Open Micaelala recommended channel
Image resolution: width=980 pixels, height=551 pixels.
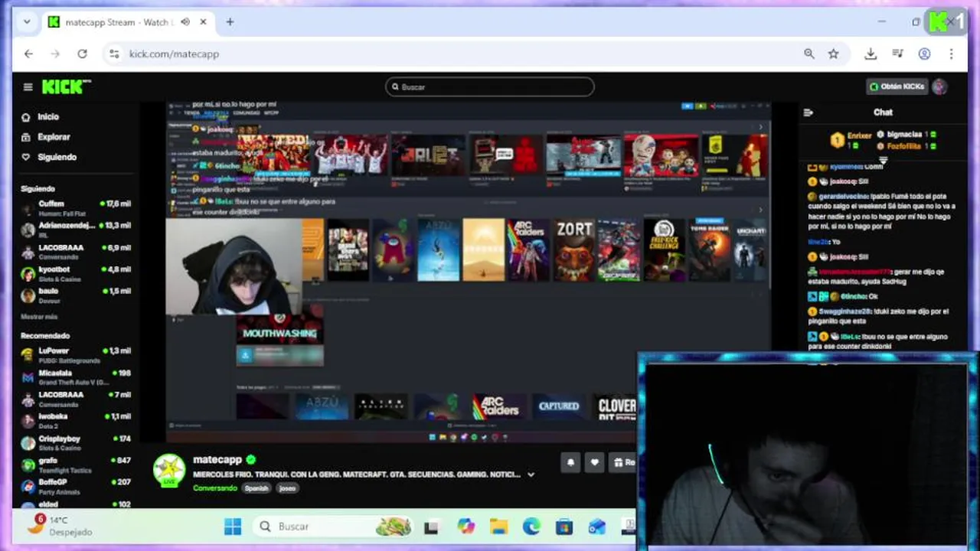(76, 377)
